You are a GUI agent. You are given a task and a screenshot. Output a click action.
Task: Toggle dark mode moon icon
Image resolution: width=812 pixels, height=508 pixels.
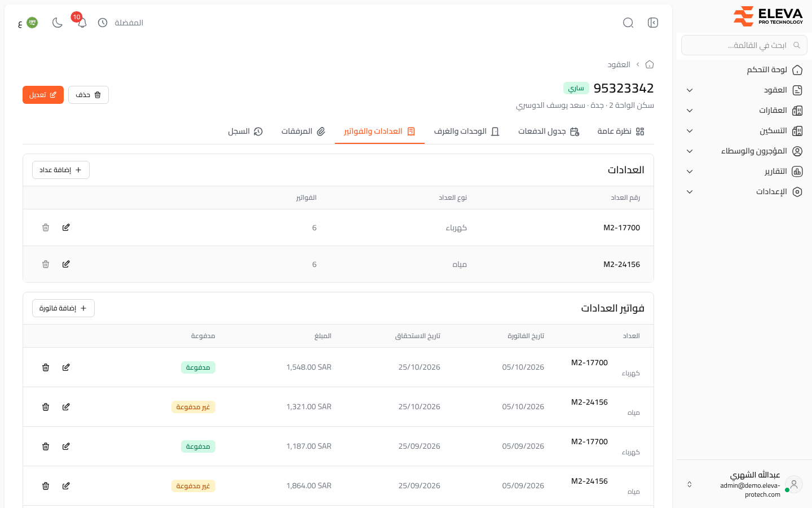[x=57, y=23]
